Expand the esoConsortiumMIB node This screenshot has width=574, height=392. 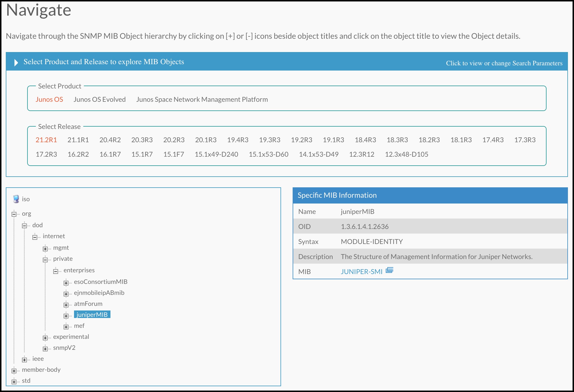(x=66, y=283)
